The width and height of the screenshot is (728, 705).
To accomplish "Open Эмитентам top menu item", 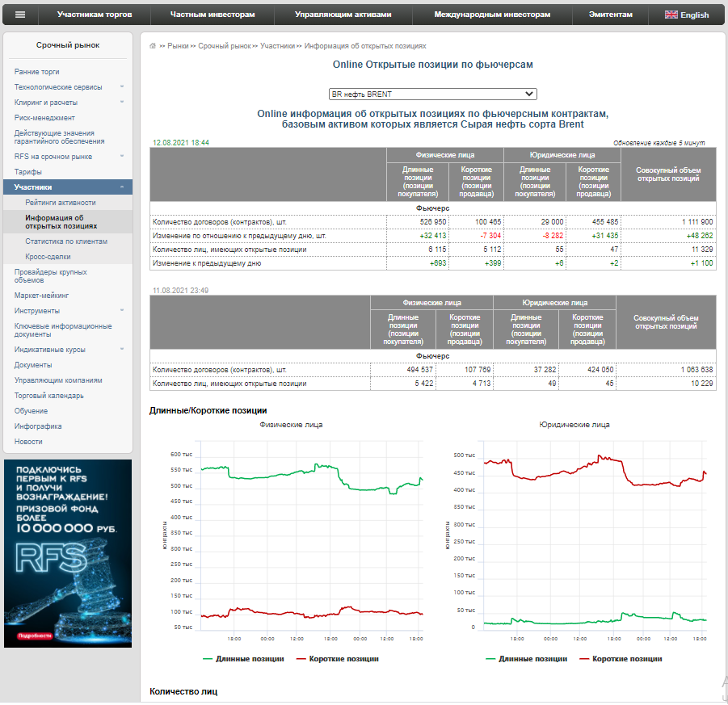I will (611, 15).
